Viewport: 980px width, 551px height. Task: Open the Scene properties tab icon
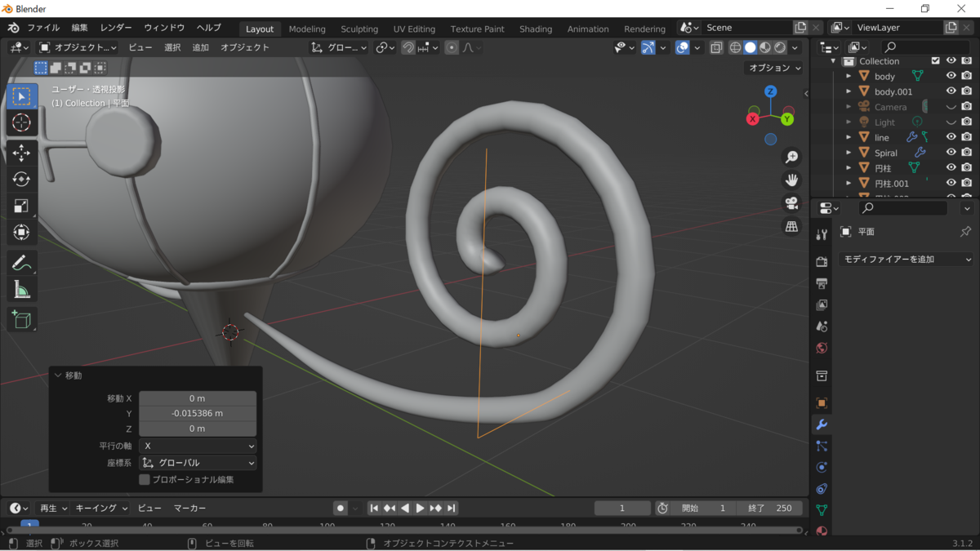click(x=822, y=327)
